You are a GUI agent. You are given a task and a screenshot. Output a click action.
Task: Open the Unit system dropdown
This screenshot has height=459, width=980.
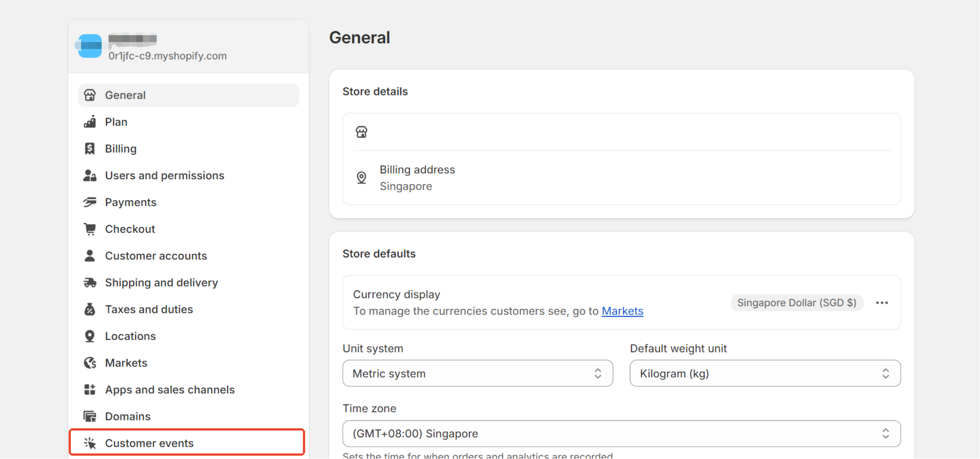point(477,373)
